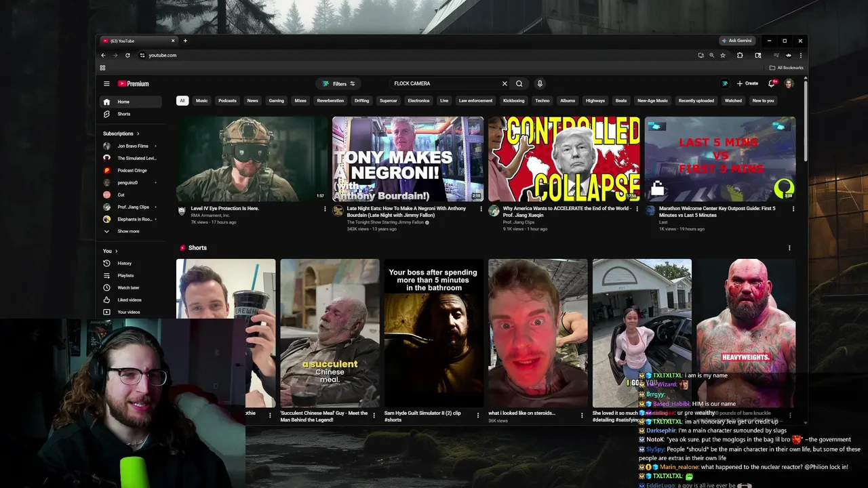Screen dimensions: 868x488
Task: Click the Tonight Show channel avatar
Action: (x=338, y=211)
